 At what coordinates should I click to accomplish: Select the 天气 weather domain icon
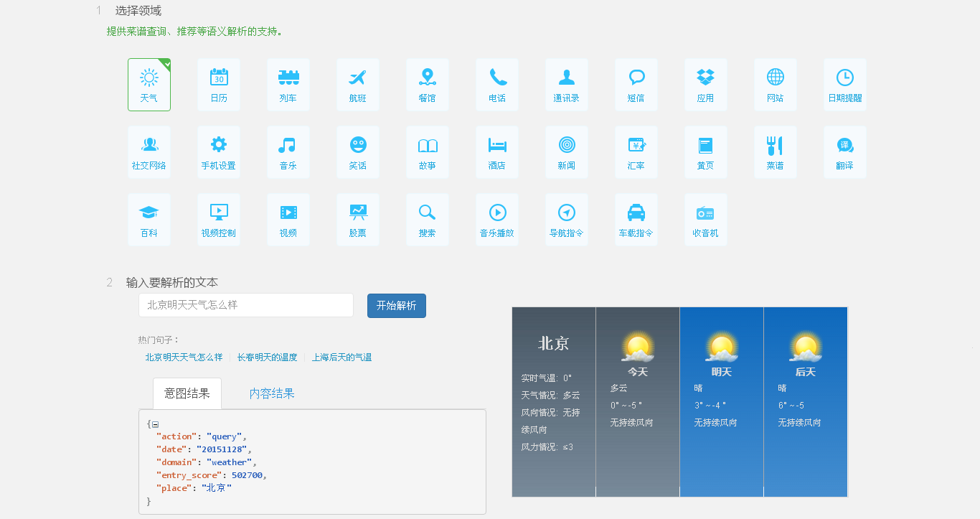coord(149,85)
